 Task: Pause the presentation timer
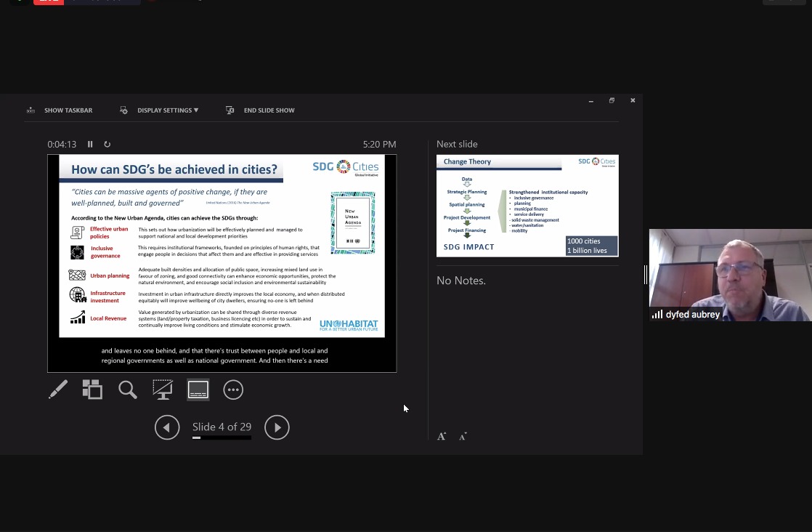(x=90, y=144)
